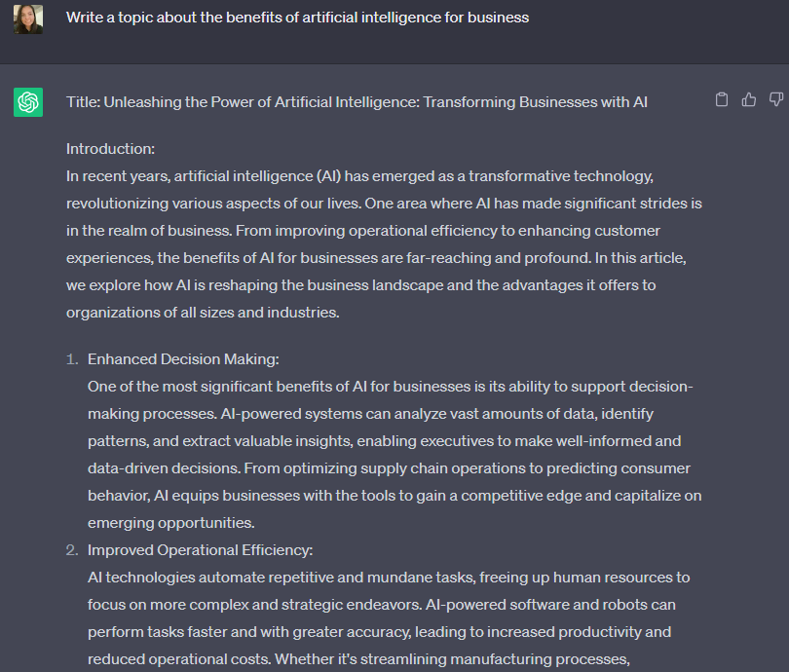
Task: Click the line starting "AI technologies automate repetitive"
Action: pos(389,578)
